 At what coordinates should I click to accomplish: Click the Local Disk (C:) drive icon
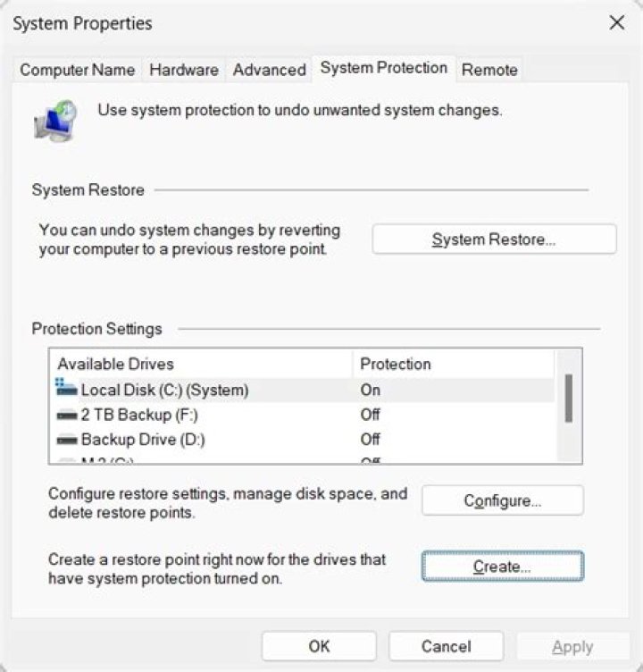coord(66,388)
